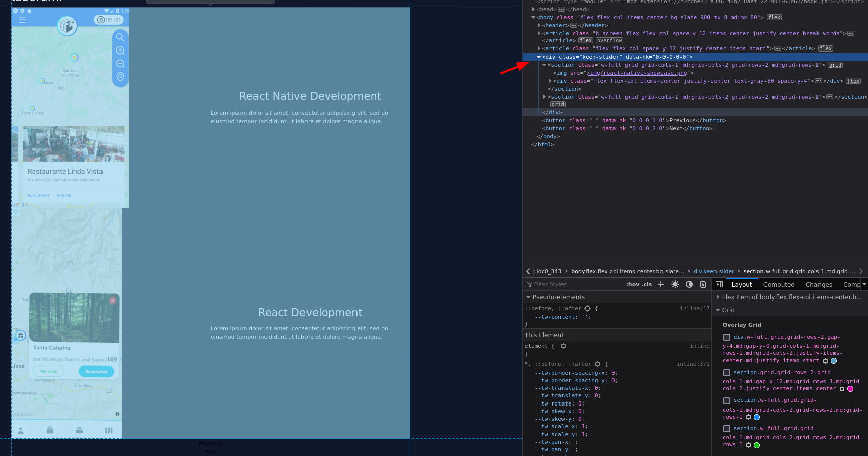Screen dimensions: 868x456
Task: Check the section.grid.grid-rows-2 overlay checkbox
Action: pyautogui.click(x=727, y=373)
